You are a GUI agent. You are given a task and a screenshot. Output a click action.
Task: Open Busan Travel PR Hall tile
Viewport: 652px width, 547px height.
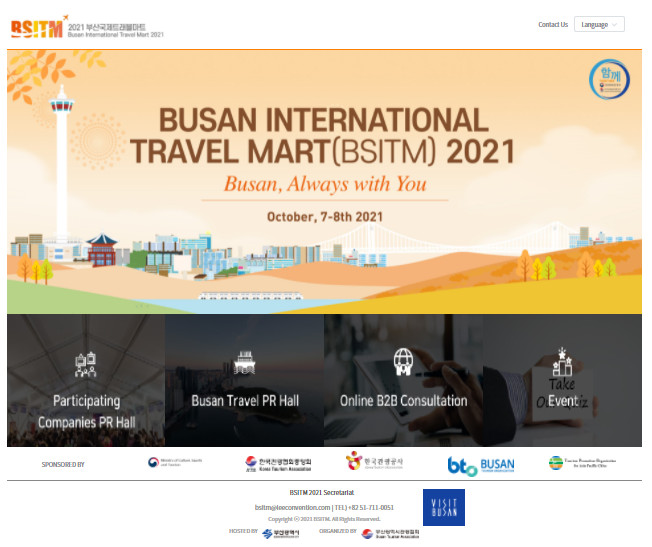244,380
